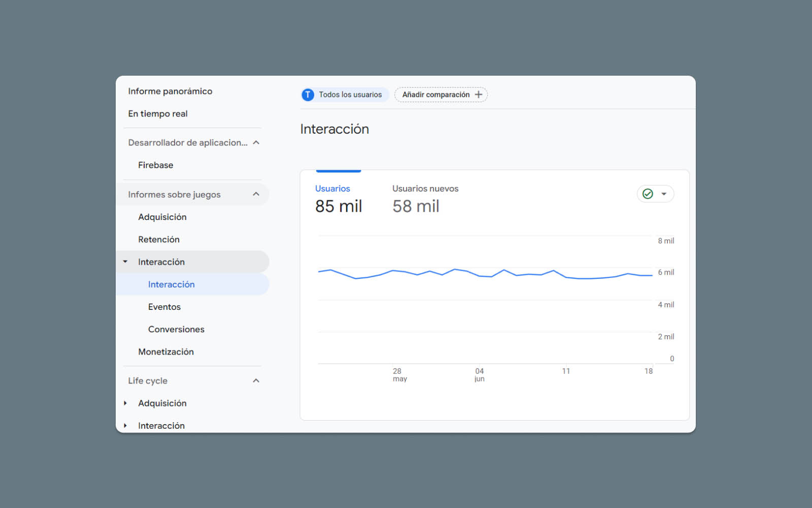Click the green checkmark status icon
Viewport: 812px width, 508px height.
pos(648,194)
